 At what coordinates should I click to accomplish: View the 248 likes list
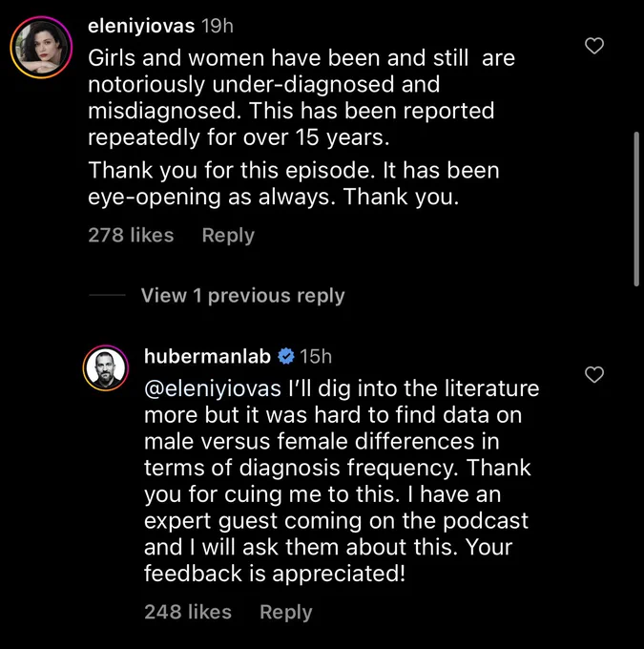188,612
